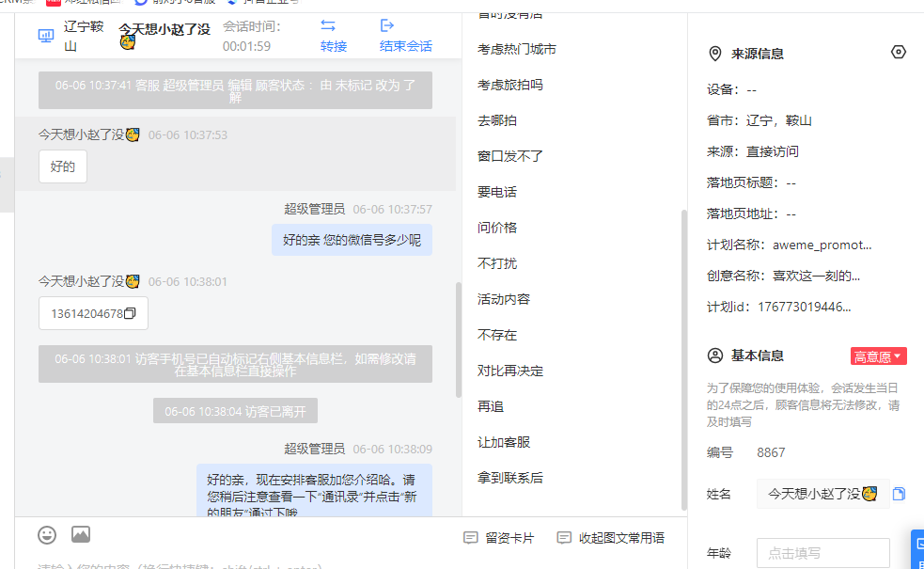Click the location pin icon beside 来源信息
Screen dimensions: 924x569
[x=714, y=54]
